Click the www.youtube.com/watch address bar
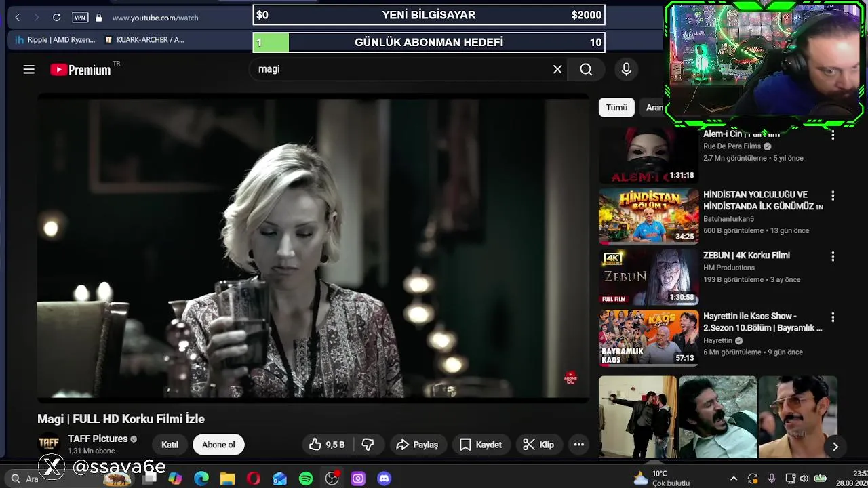The height and width of the screenshot is (488, 868). click(x=155, y=18)
